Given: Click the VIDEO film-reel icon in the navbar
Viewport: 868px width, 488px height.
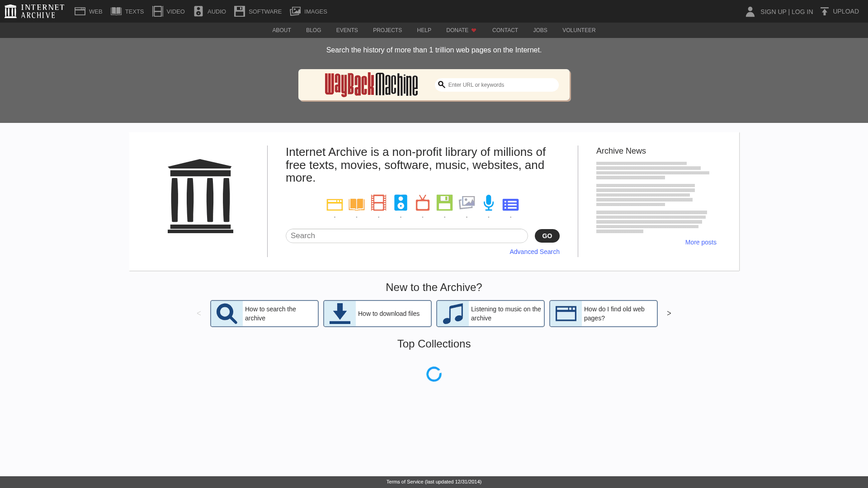Looking at the screenshot, I should click(157, 10).
